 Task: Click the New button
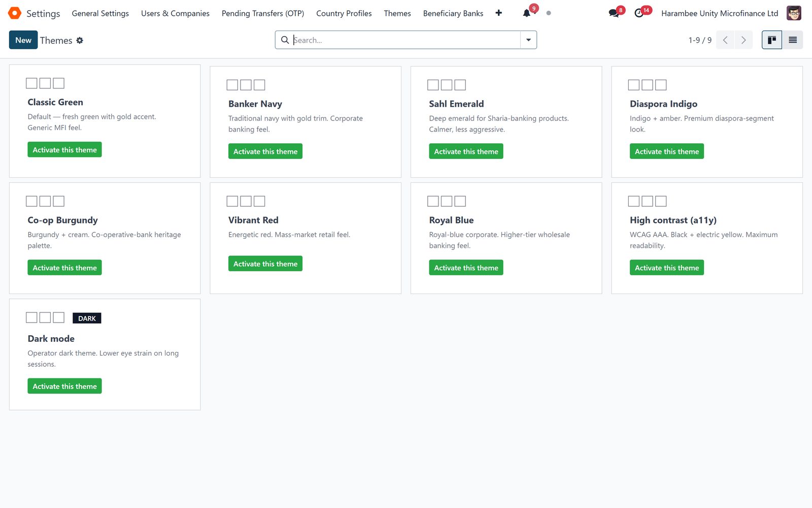pos(23,40)
